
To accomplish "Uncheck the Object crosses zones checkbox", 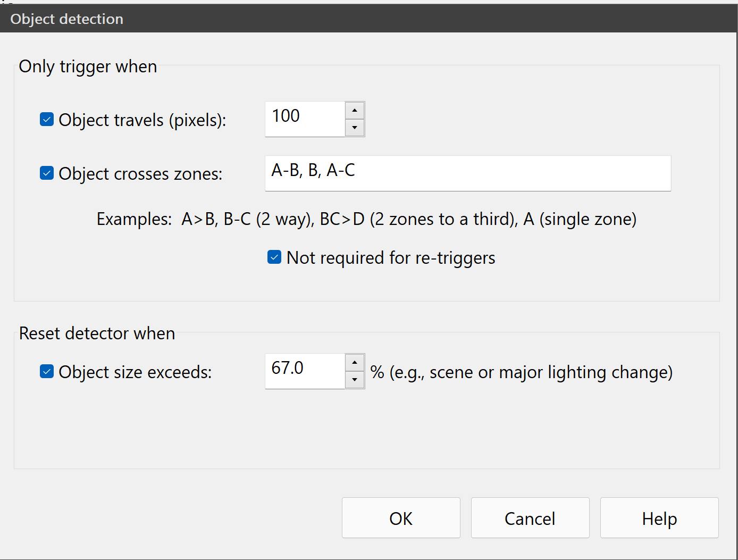I will [47, 173].
